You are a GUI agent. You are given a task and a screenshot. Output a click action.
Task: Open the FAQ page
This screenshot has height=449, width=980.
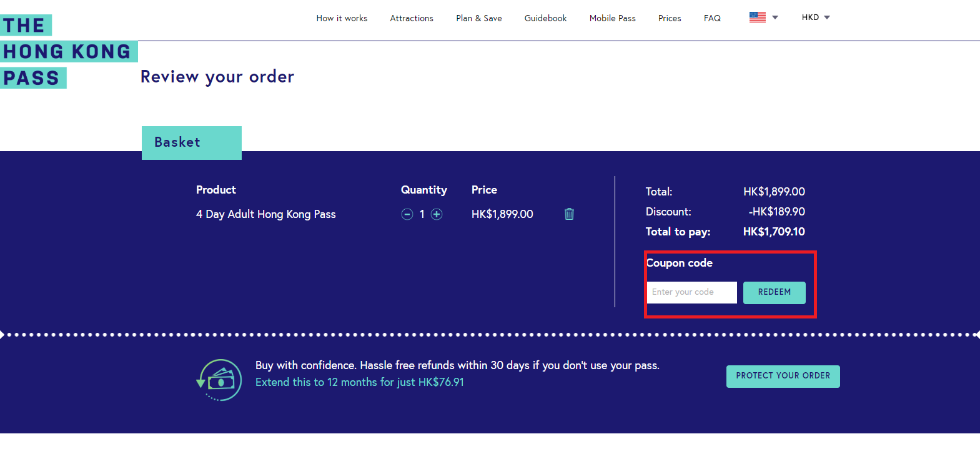[712, 18]
